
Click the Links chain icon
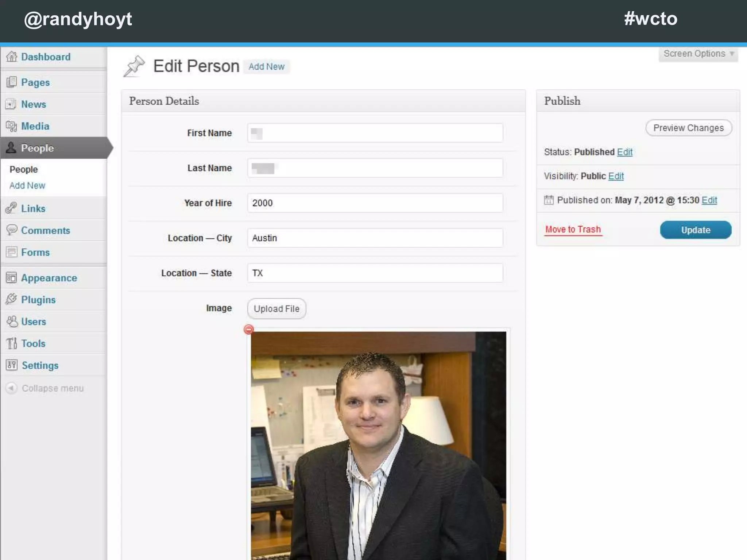pos(12,208)
